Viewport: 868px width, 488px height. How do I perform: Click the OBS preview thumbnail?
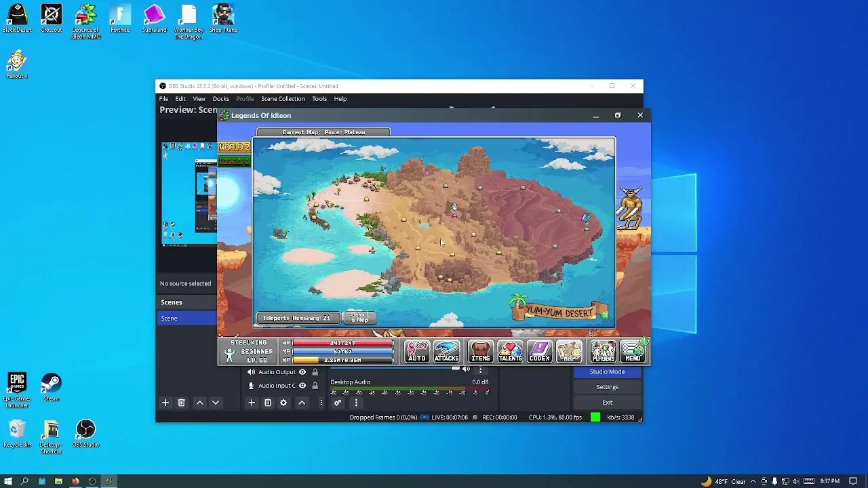[x=189, y=194]
